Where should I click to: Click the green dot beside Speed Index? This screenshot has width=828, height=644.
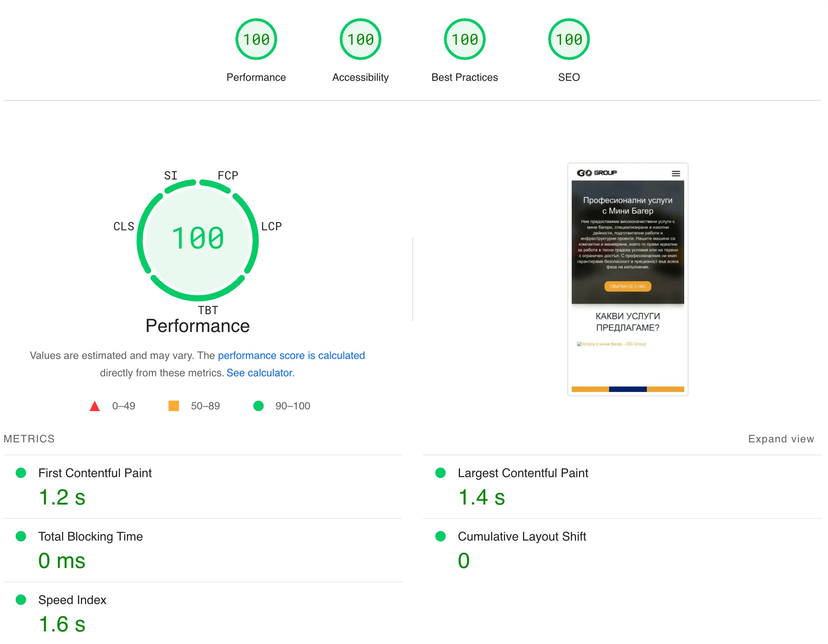pyautogui.click(x=20, y=600)
